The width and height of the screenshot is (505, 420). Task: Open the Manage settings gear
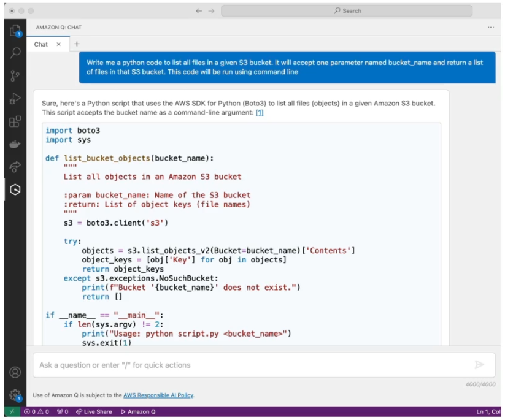(15, 395)
